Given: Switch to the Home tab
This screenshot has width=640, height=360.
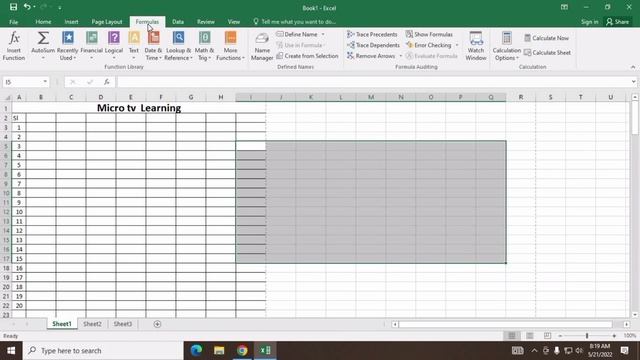Looking at the screenshot, I should coord(43,22).
